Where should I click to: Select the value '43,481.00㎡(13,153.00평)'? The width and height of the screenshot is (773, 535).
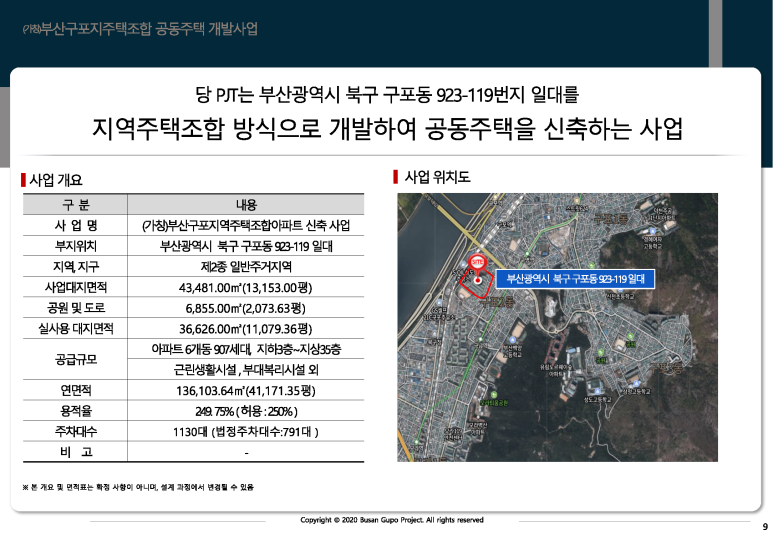click(246, 287)
